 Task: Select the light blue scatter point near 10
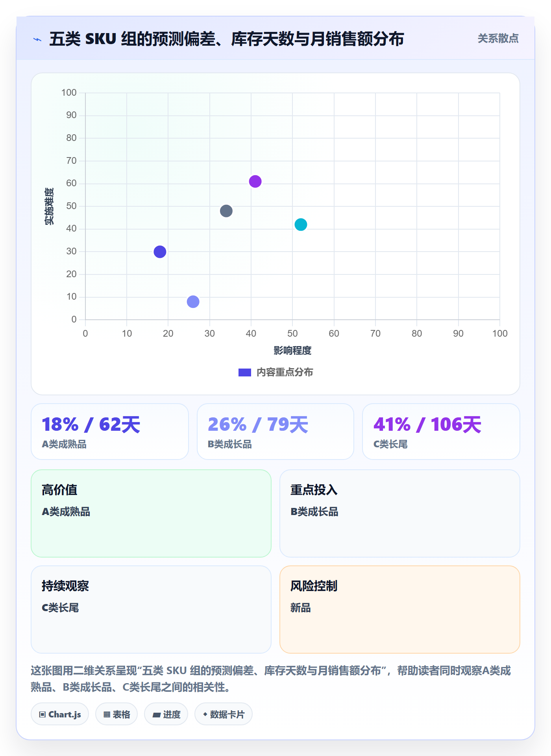point(193,302)
